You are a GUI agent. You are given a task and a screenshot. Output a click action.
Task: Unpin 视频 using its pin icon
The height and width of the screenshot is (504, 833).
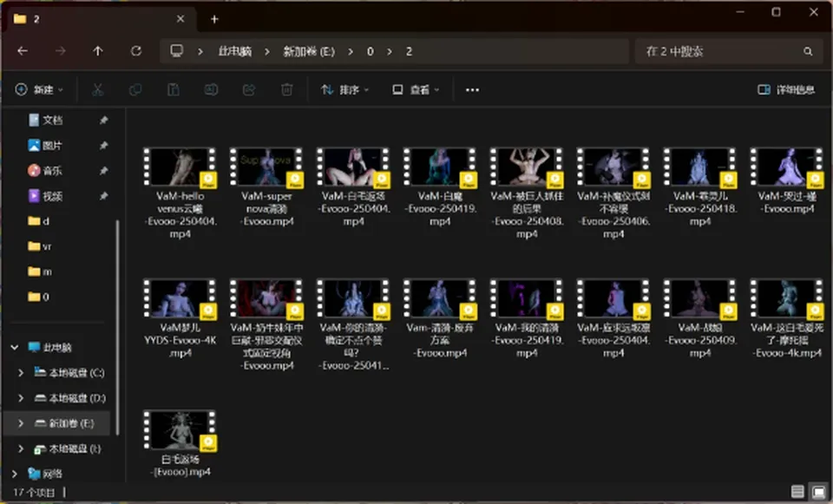[x=103, y=196]
